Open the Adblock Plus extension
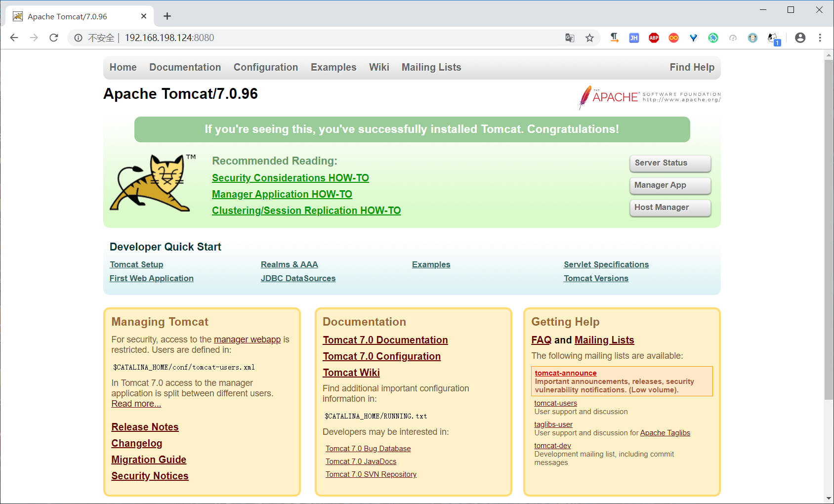Screen dimensions: 834x504 654,38
